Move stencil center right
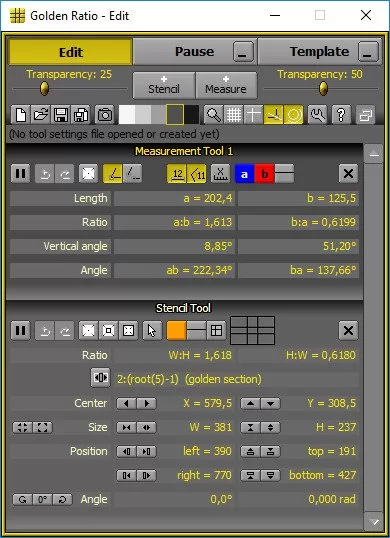The width and height of the screenshot is (390, 538). click(146, 404)
